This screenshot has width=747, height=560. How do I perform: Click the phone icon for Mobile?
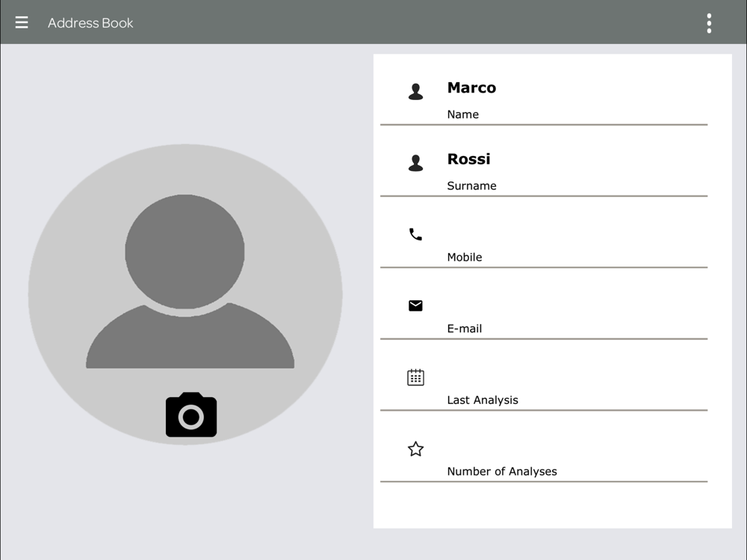(415, 234)
